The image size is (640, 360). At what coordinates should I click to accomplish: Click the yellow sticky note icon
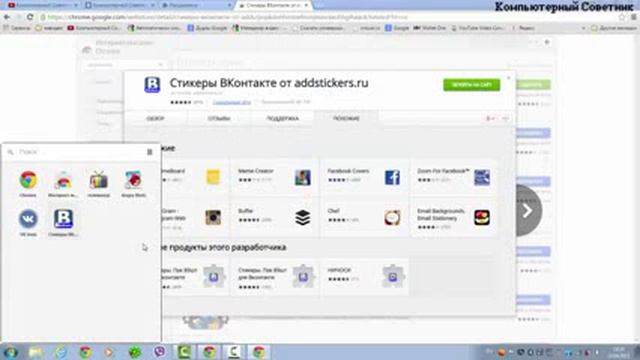click(x=213, y=177)
